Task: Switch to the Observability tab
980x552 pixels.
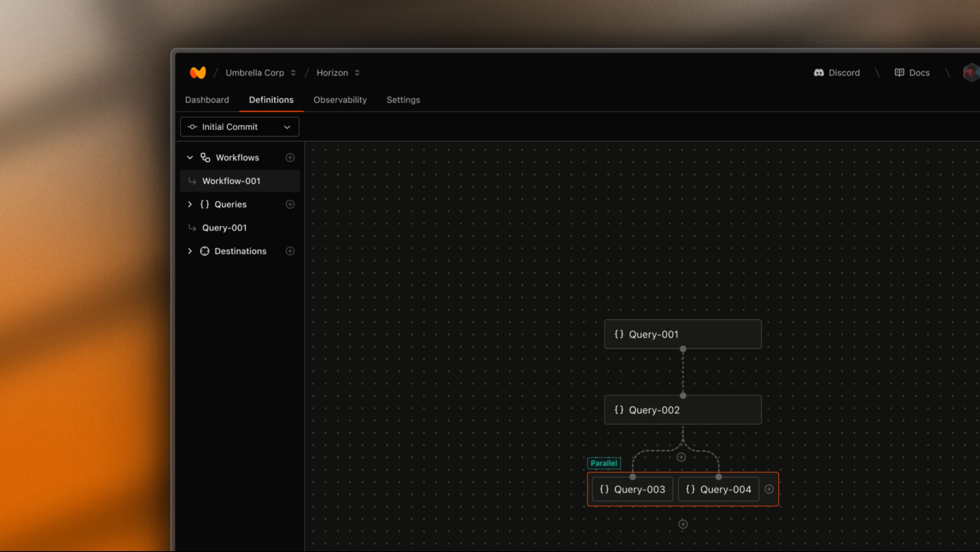Action: (340, 100)
